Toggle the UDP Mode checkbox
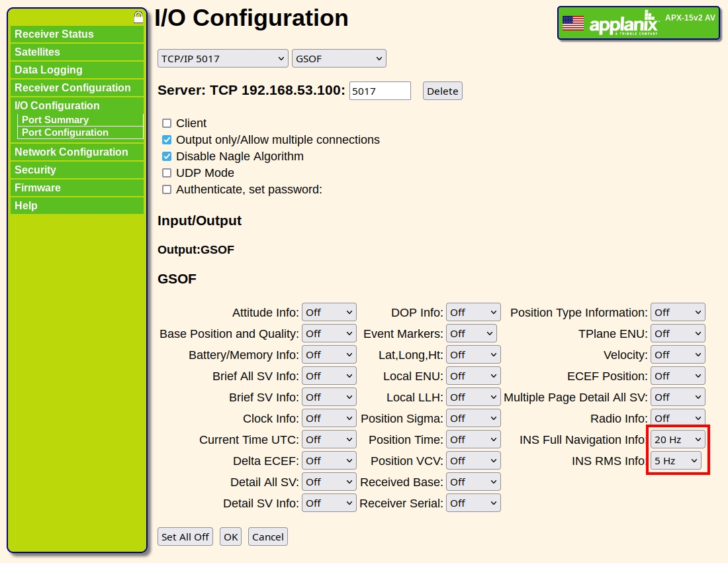The width and height of the screenshot is (728, 563). point(167,173)
